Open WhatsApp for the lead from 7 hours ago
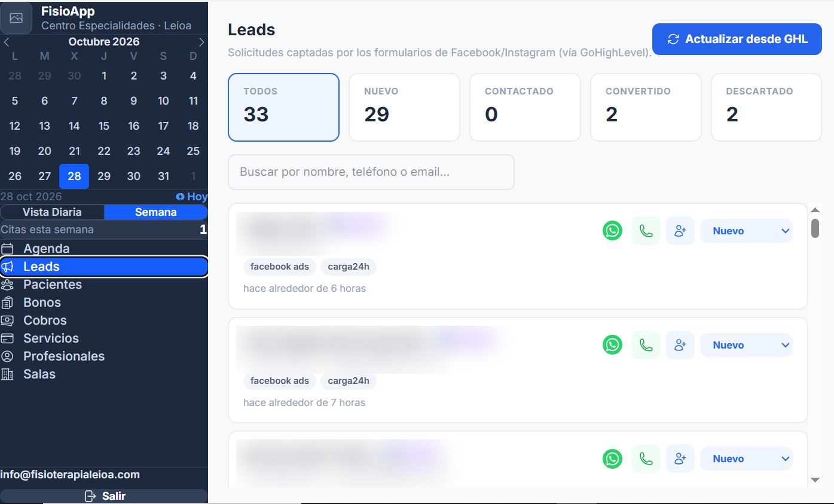This screenshot has width=834, height=504. point(612,345)
